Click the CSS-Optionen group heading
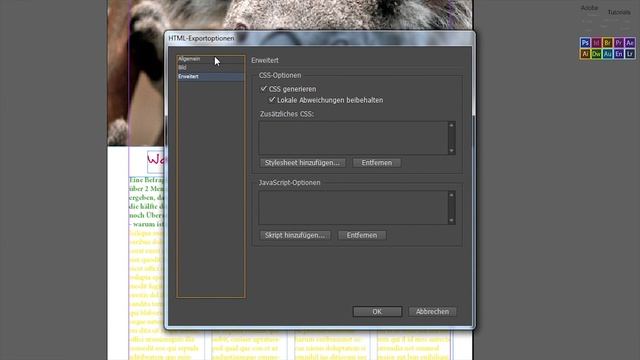Screen dimensions: 640x360 click(280, 76)
